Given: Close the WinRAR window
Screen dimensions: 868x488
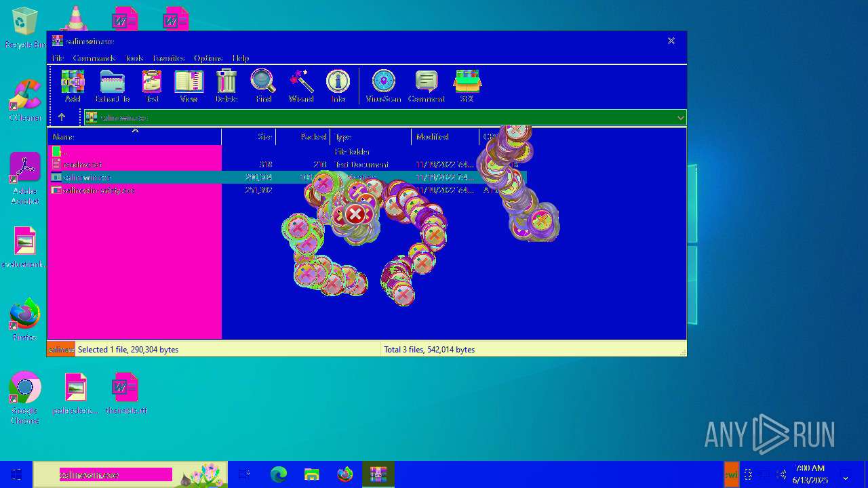Looking at the screenshot, I should [x=671, y=41].
